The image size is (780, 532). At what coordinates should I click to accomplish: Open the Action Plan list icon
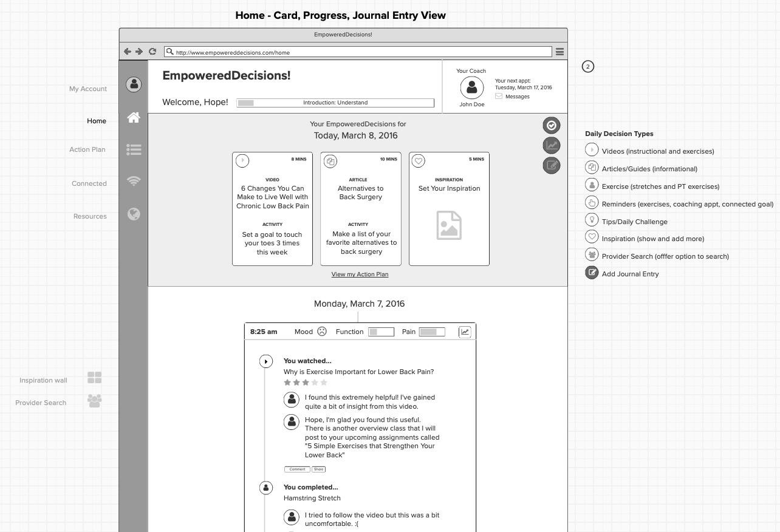[x=134, y=149]
